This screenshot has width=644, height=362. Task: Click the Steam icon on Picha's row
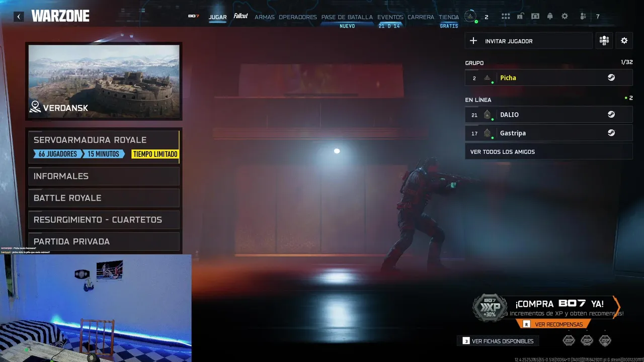click(x=611, y=78)
